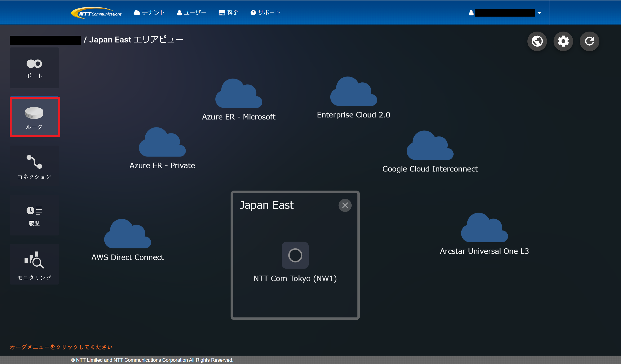This screenshot has height=364, width=621.
Task: Open the コネクション (Connection) menu
Action: tap(34, 166)
